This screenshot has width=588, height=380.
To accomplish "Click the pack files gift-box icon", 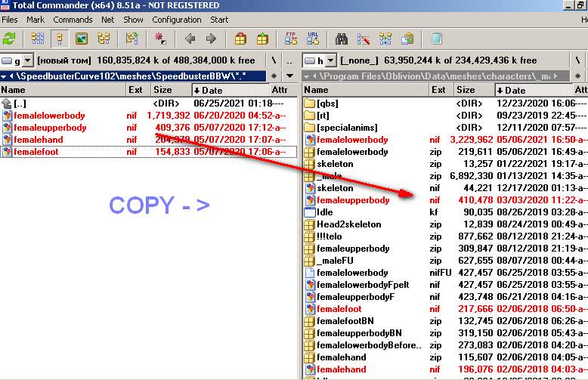I will point(240,39).
